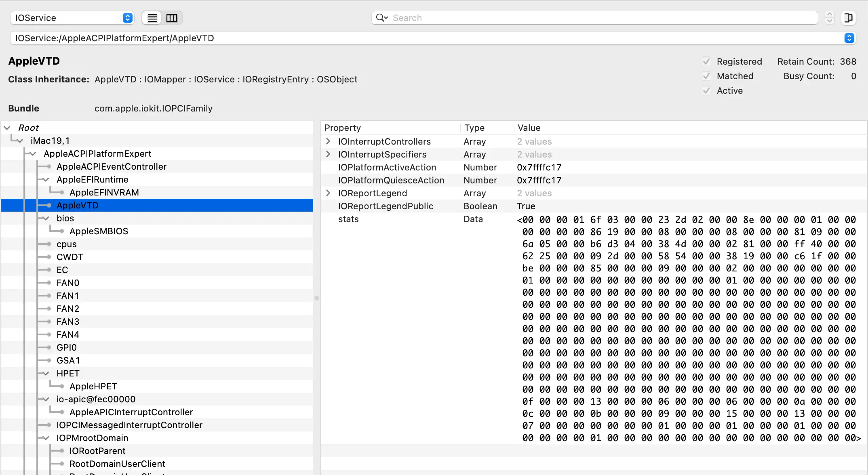Select the IOPlatformActiveAction property row
This screenshot has width=868, height=475.
[x=594, y=167]
